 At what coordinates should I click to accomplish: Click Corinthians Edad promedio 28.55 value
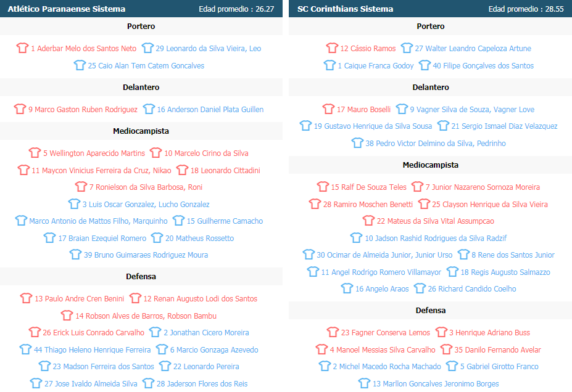pyautogui.click(x=555, y=9)
